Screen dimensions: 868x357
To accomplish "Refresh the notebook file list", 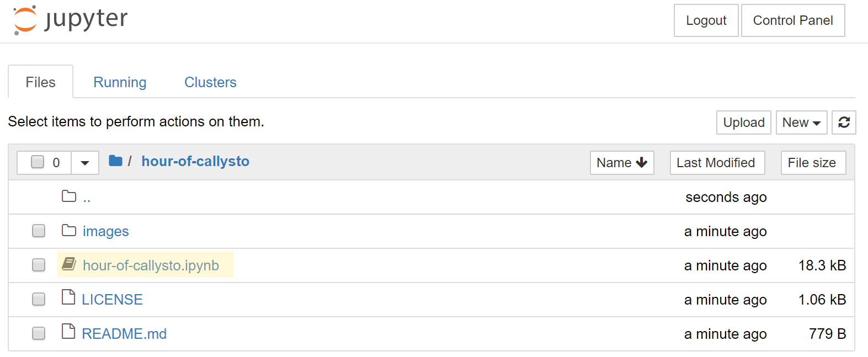I will pyautogui.click(x=844, y=122).
